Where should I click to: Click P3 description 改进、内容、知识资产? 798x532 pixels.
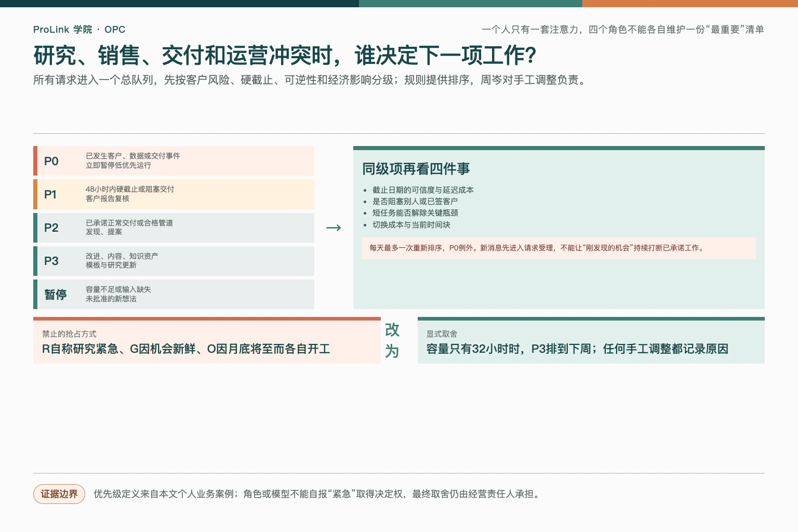tap(122, 256)
